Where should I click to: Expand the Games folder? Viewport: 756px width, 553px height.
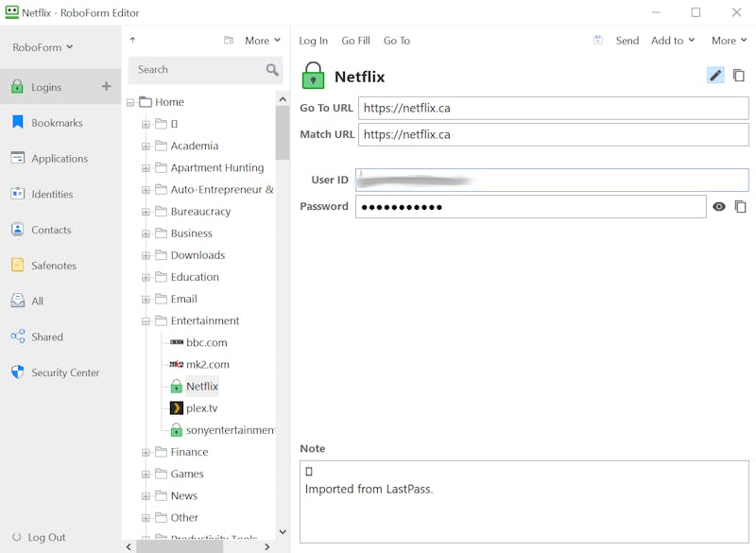tap(146, 475)
